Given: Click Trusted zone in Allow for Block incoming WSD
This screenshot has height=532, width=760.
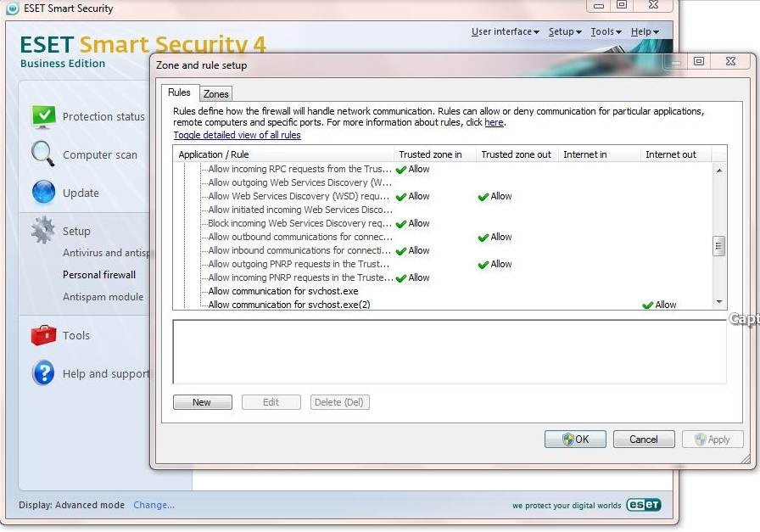Looking at the screenshot, I should (413, 223).
